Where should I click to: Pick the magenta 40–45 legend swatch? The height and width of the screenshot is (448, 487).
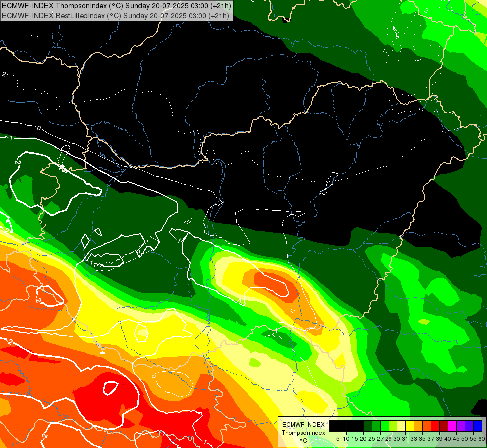(x=452, y=426)
